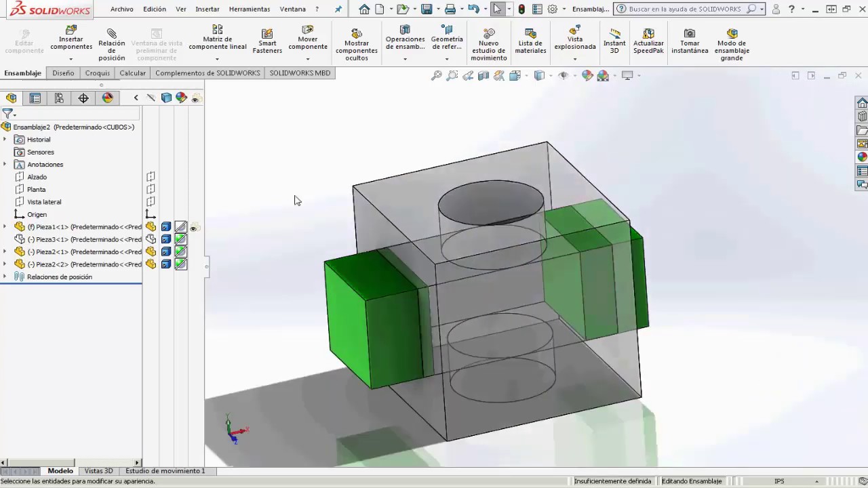Open the Archivo menu
This screenshot has width=868, height=488.
pos(122,9)
